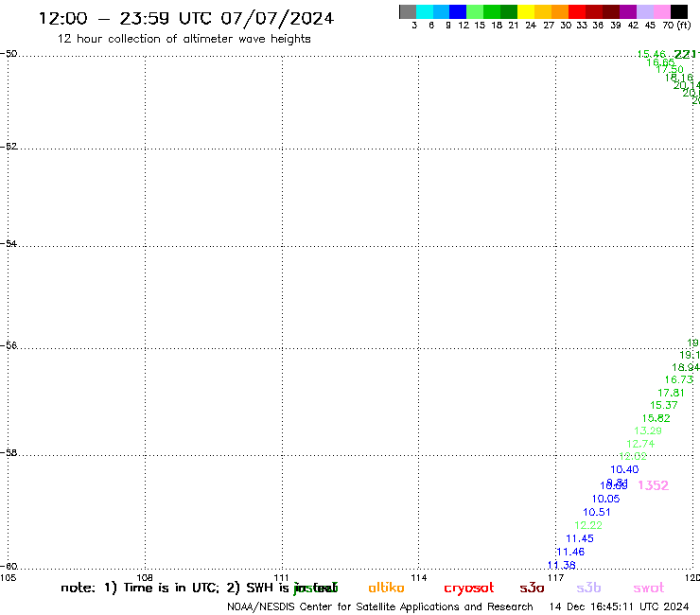
Task: Click the blue 10.40 wave height value
Action: (624, 469)
